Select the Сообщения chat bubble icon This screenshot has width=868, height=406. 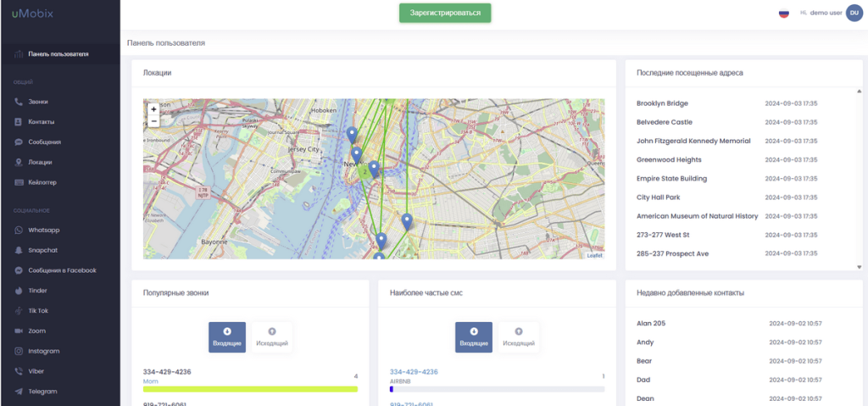pyautogui.click(x=19, y=142)
